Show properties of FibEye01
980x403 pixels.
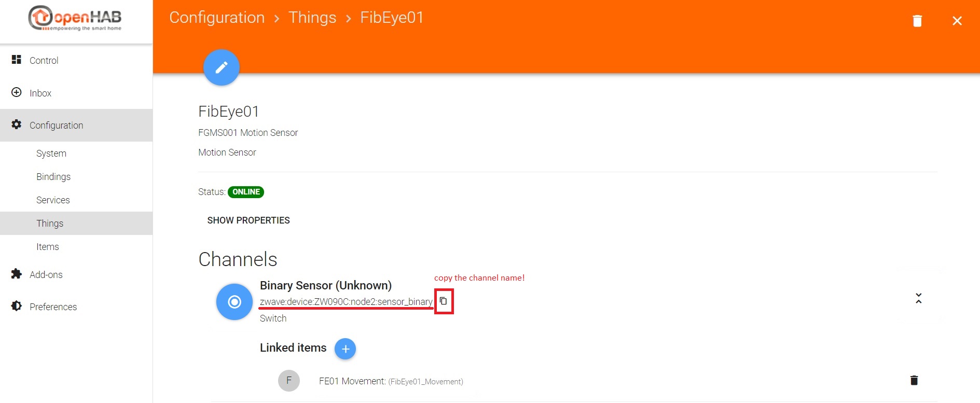pos(249,220)
